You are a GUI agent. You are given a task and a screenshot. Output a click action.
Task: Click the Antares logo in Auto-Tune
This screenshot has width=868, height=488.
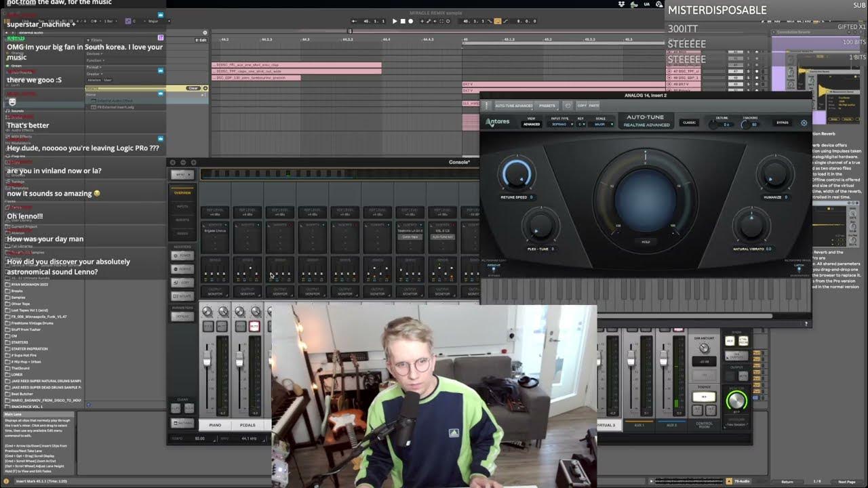point(497,123)
